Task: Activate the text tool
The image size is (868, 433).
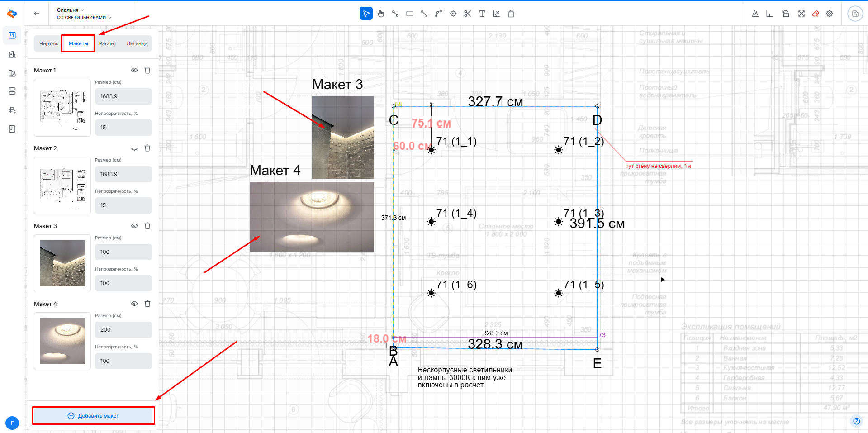Action: point(482,14)
